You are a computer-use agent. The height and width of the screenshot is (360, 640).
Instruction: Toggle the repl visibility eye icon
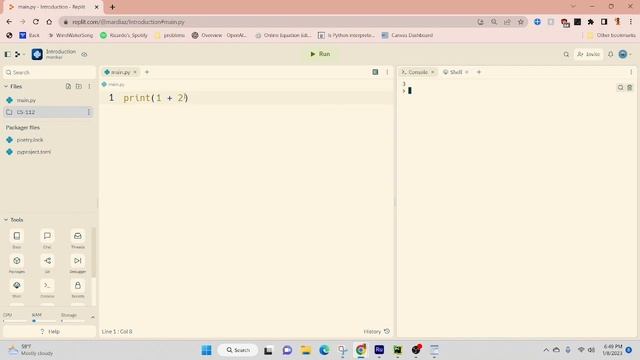(x=84, y=54)
